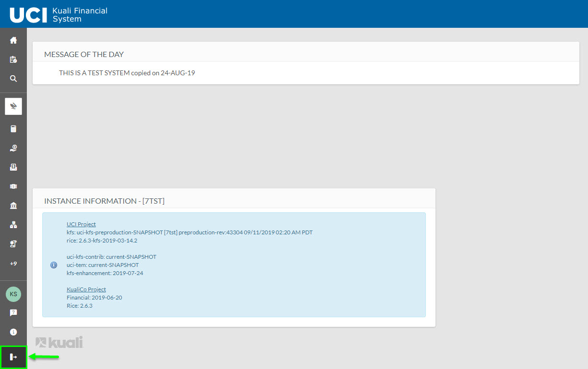This screenshot has width=588, height=369.
Task: Open the search magnifier icon
Action: pyautogui.click(x=13, y=79)
